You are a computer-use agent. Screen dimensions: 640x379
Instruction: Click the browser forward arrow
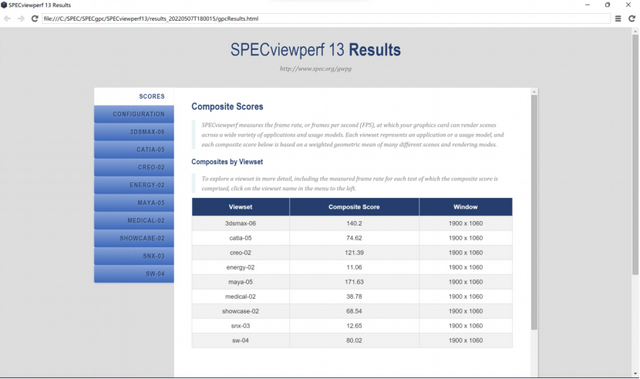click(x=21, y=18)
